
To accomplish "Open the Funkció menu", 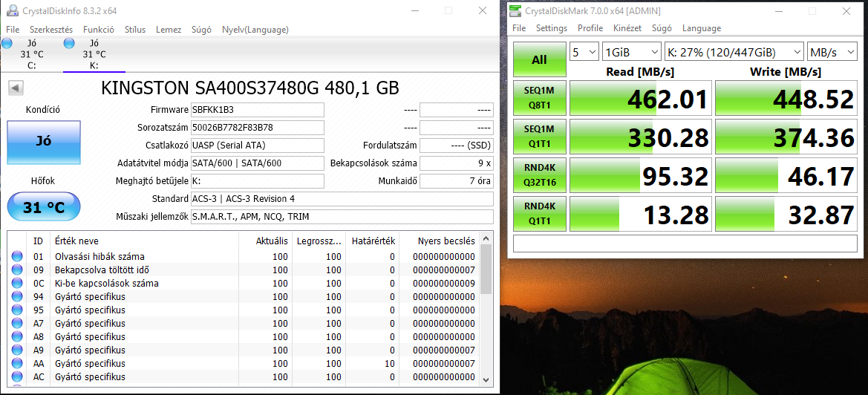I will (x=99, y=29).
